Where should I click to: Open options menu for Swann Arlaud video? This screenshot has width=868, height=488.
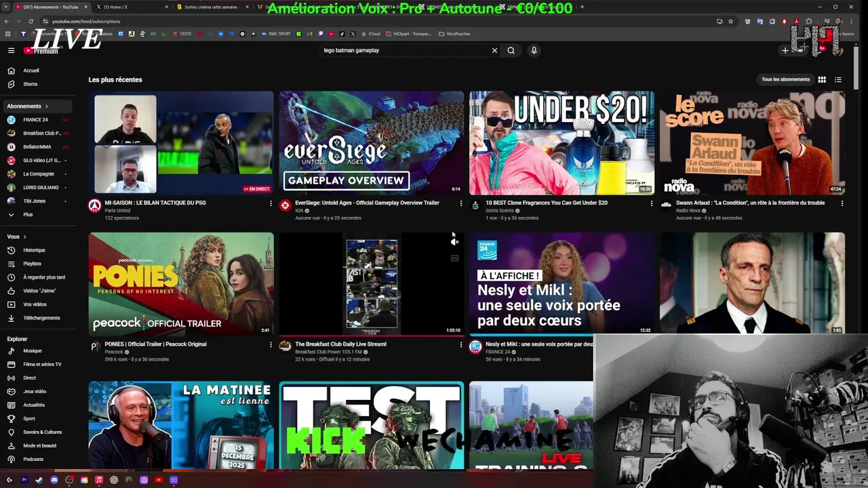(842, 203)
